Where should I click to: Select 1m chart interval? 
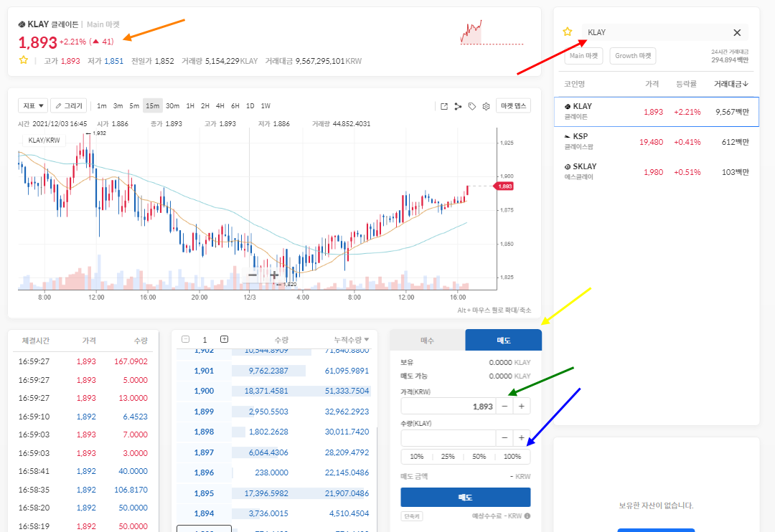pyautogui.click(x=102, y=105)
